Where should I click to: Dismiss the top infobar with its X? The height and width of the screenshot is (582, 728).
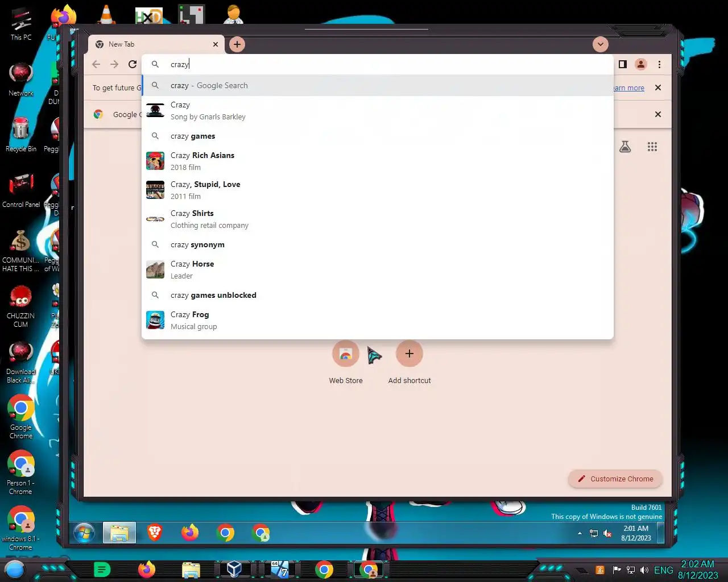658,88
